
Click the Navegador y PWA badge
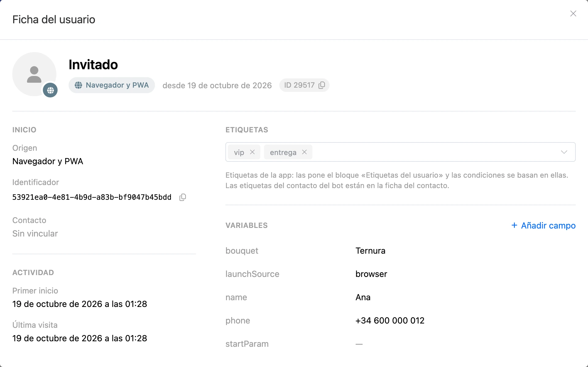pyautogui.click(x=112, y=85)
